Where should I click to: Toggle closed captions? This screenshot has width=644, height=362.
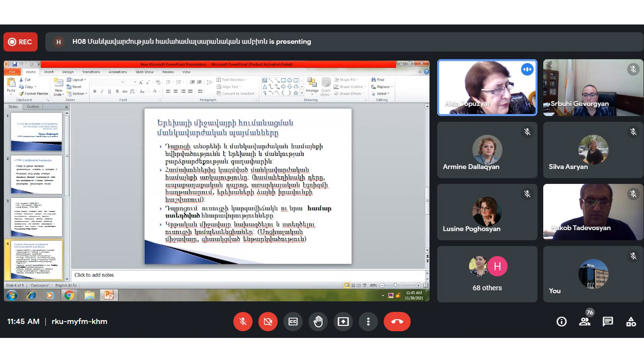point(293,322)
